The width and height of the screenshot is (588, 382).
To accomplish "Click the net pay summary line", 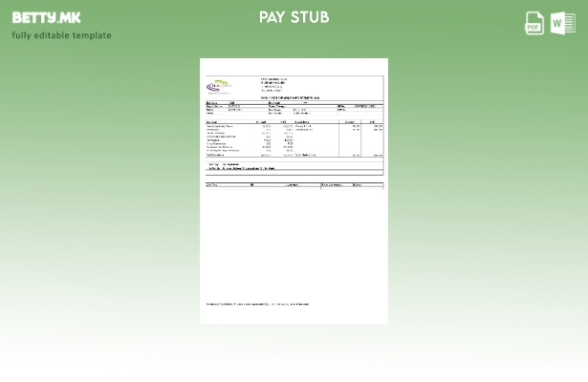I will pyautogui.click(x=241, y=168).
